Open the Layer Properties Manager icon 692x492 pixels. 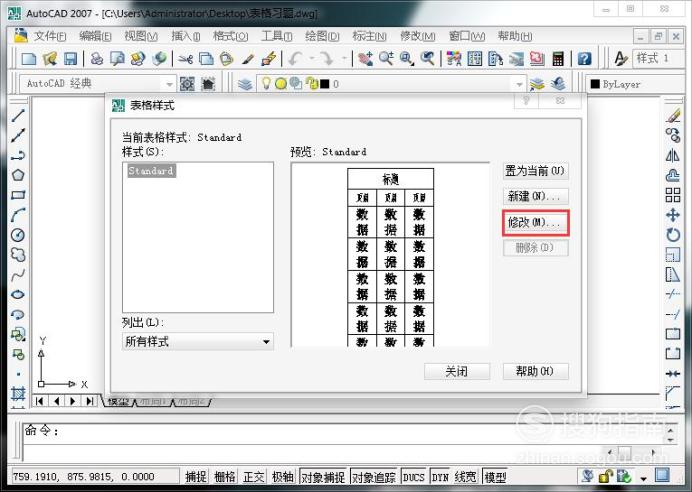[x=245, y=83]
